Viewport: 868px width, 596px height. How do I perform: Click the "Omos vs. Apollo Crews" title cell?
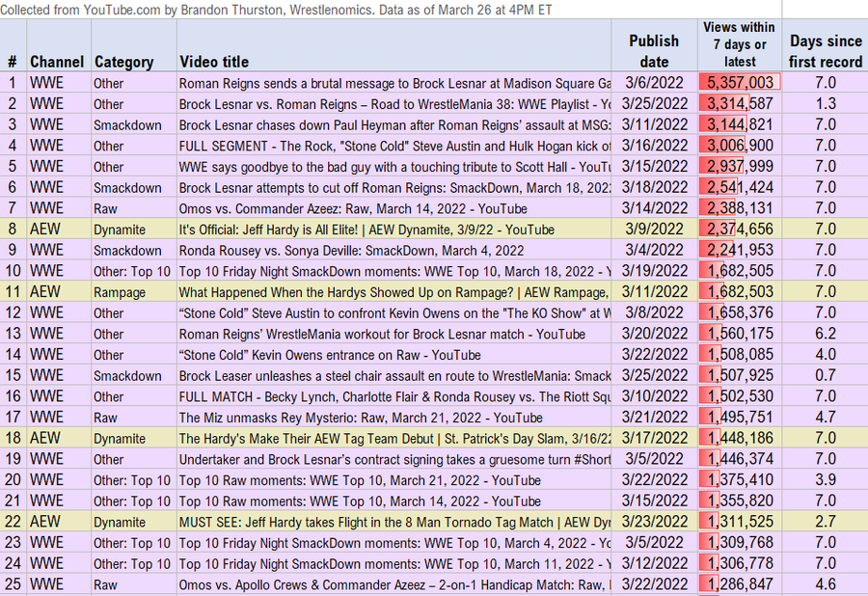coord(394,585)
